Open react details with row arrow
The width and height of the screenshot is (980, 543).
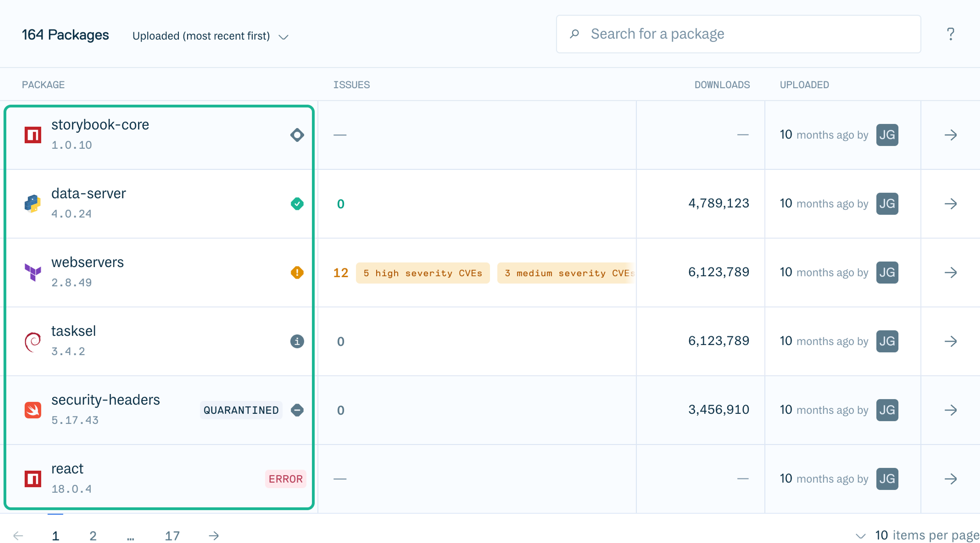(x=950, y=479)
